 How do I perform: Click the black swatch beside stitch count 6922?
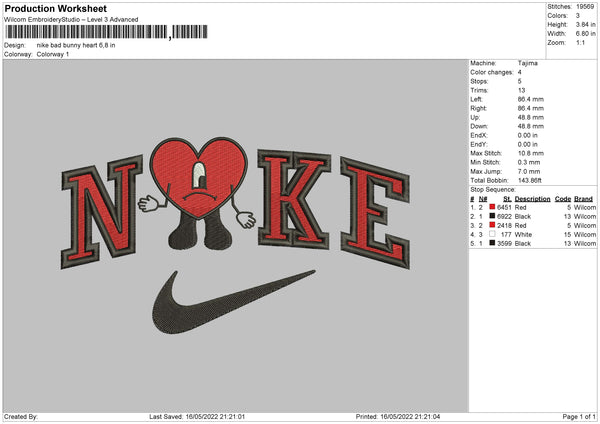[492, 216]
